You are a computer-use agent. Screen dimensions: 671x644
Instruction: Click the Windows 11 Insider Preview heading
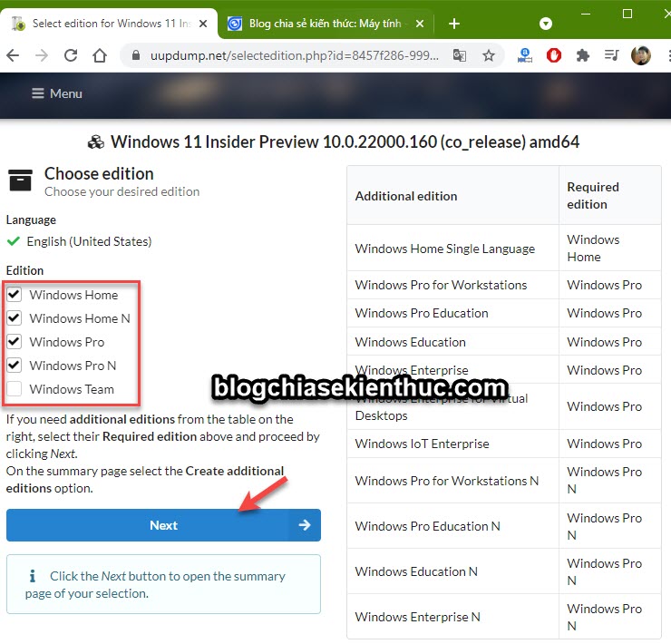coord(345,141)
